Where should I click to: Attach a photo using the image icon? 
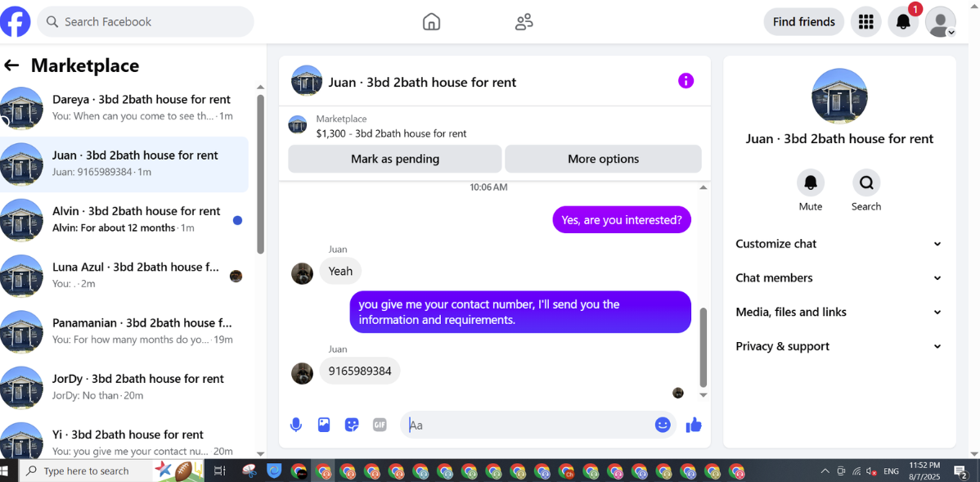[x=324, y=425]
